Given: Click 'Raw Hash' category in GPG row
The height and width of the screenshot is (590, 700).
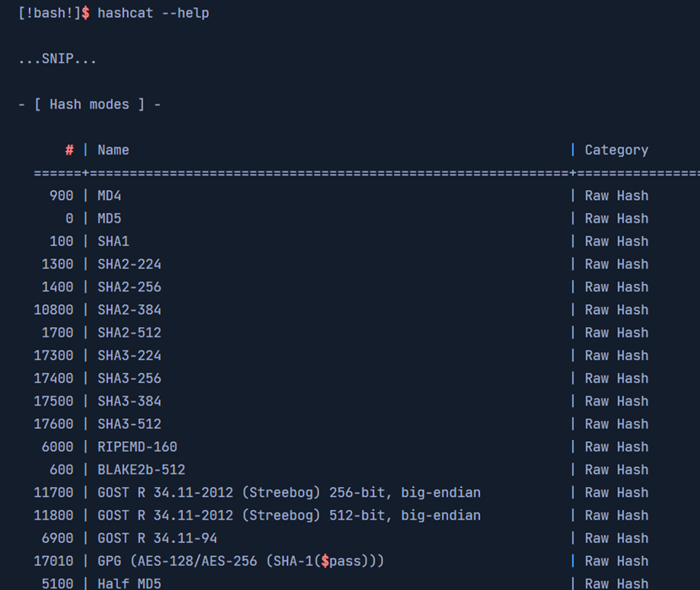Looking at the screenshot, I should 617,561.
